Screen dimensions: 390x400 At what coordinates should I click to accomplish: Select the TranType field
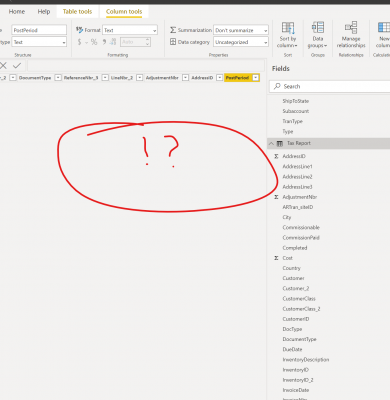(293, 121)
